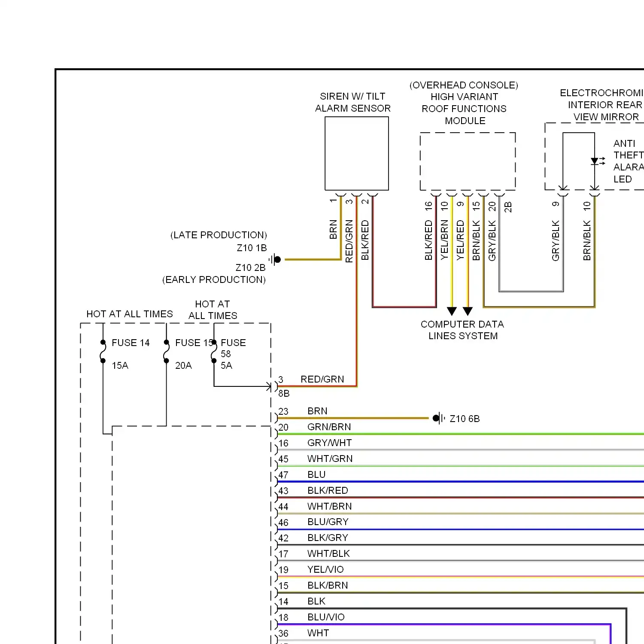This screenshot has height=644, width=644.
Task: Click the 'COMPUTER DATA LINES SYSTEM' label
Action: pyautogui.click(x=462, y=330)
